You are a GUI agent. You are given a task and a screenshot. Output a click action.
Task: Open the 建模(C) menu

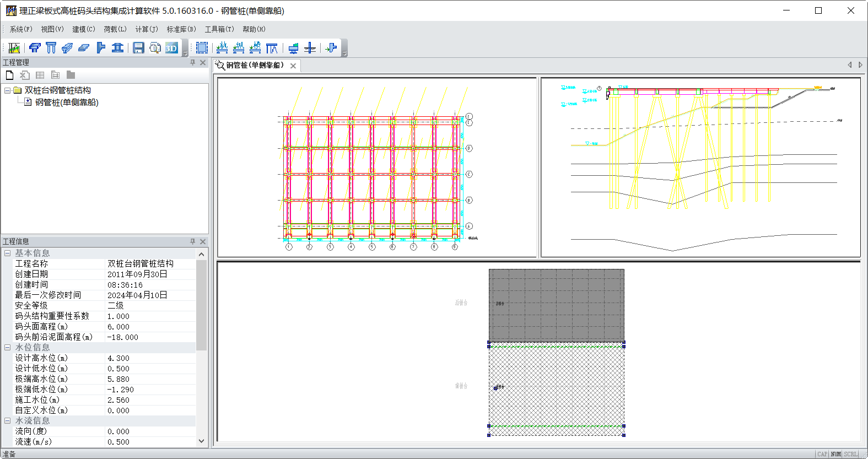[83, 29]
